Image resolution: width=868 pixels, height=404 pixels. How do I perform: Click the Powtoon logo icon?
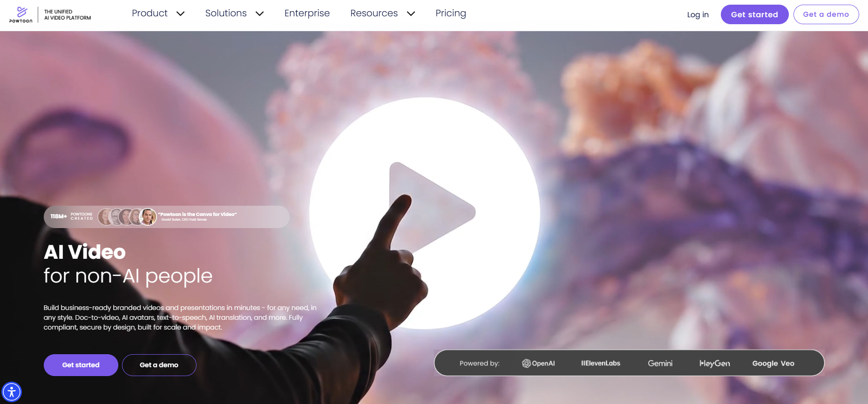tap(21, 14)
